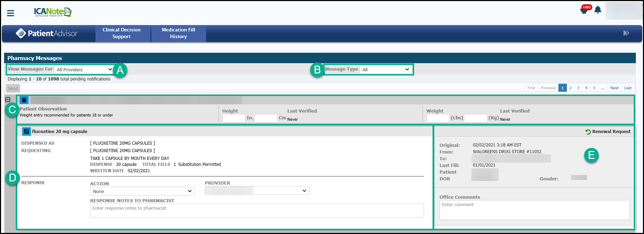Expand panel with double-chevron arrow icon
This screenshot has width=644, height=234.
pos(626,33)
